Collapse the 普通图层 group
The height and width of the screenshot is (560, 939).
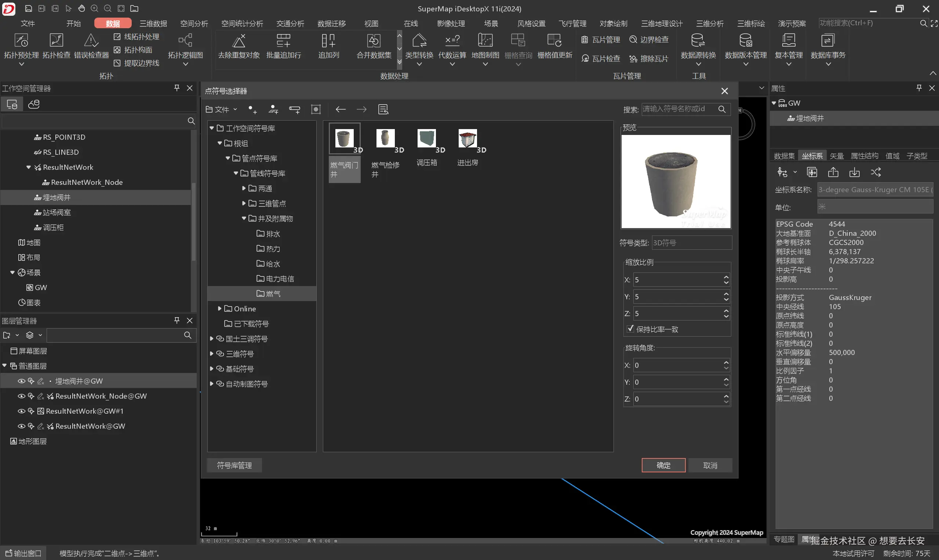tap(4, 366)
